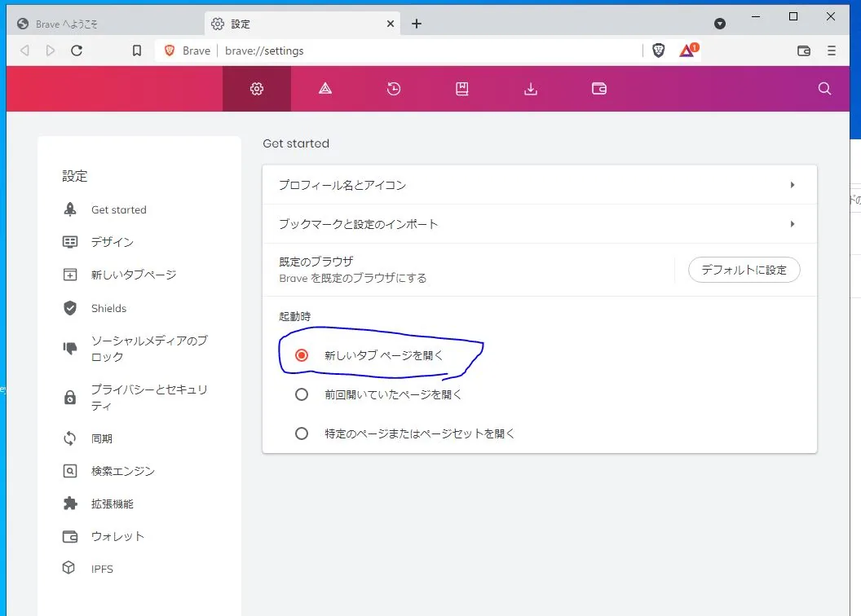Image resolution: width=861 pixels, height=616 pixels.
Task: Open the Shields settings icon in top bar
Action: pyautogui.click(x=325, y=89)
